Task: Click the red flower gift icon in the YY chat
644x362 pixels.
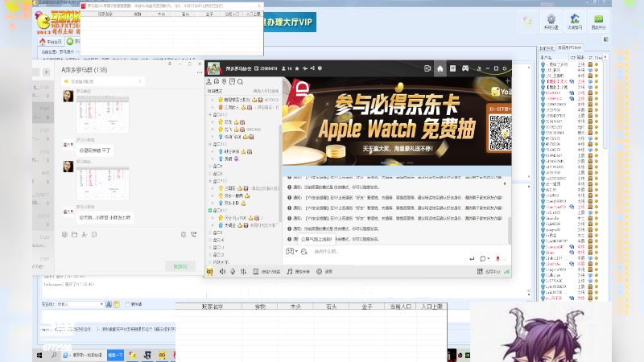Action: [497, 258]
